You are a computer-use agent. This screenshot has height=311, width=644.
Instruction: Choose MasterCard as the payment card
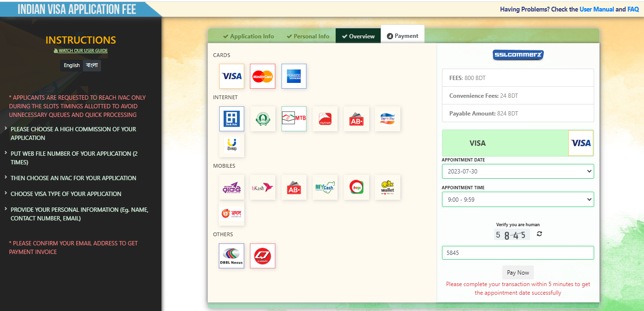point(262,76)
